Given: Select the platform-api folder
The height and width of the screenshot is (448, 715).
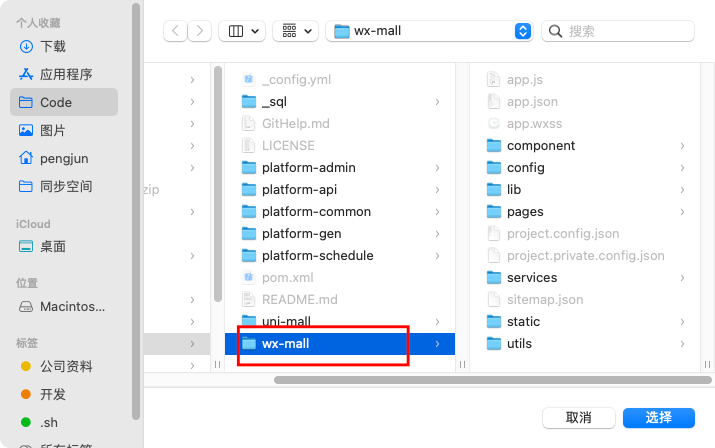Looking at the screenshot, I should click(x=340, y=189).
